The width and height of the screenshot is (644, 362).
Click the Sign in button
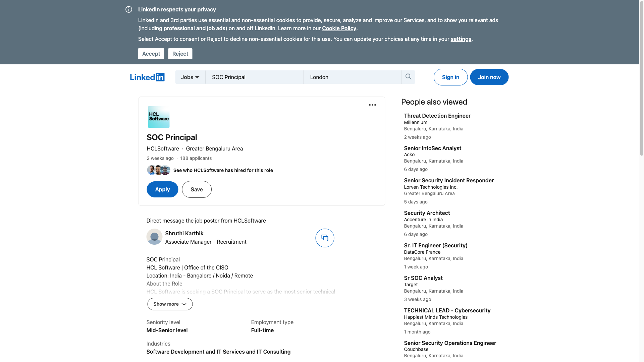(x=450, y=77)
